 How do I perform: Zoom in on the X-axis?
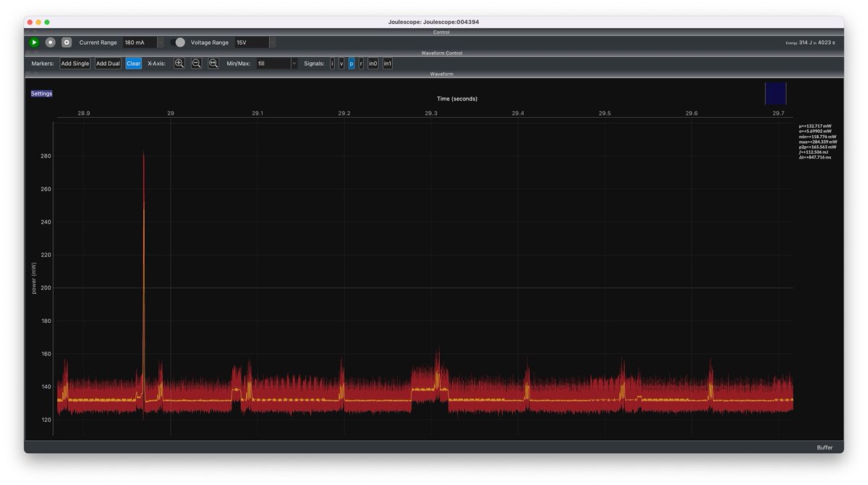point(179,64)
